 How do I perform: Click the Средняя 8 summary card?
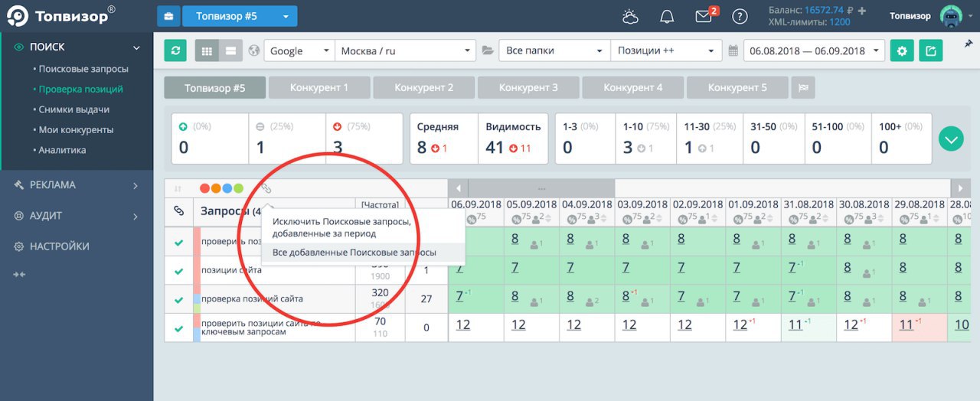point(444,139)
